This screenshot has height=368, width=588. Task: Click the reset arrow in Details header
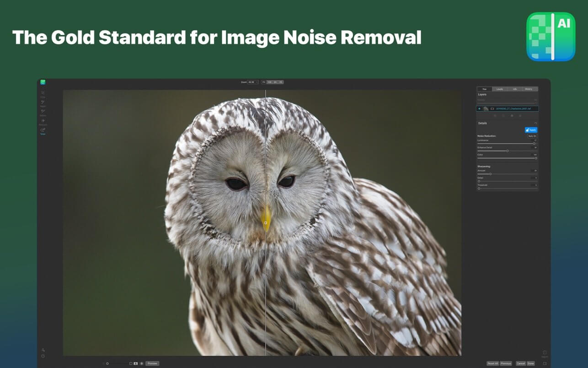pyautogui.click(x=535, y=123)
